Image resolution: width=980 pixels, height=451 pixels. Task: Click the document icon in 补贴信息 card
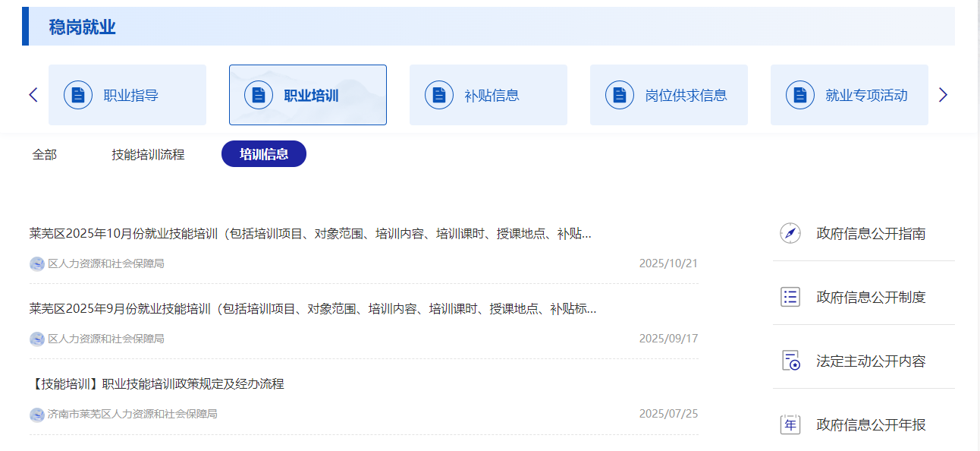438,95
